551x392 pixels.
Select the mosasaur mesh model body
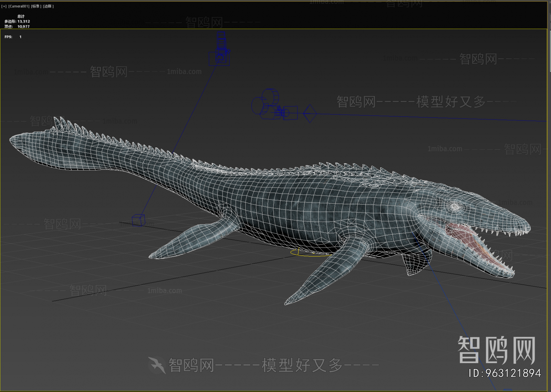click(293, 207)
